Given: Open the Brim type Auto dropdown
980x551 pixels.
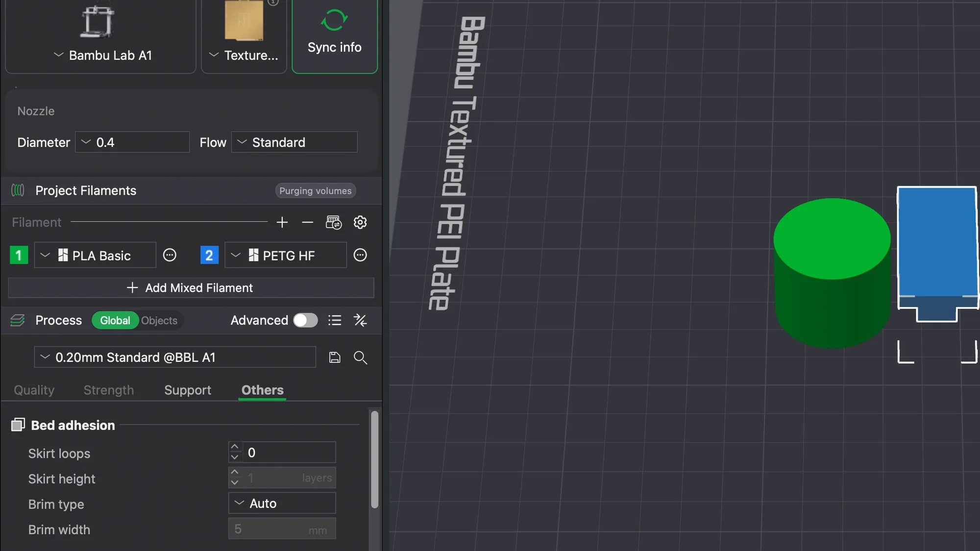Looking at the screenshot, I should coord(282,503).
